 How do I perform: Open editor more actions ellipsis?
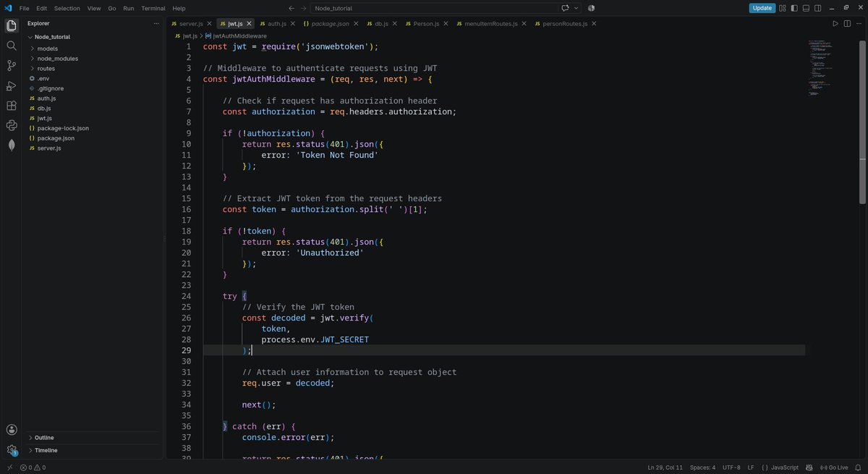tap(857, 24)
